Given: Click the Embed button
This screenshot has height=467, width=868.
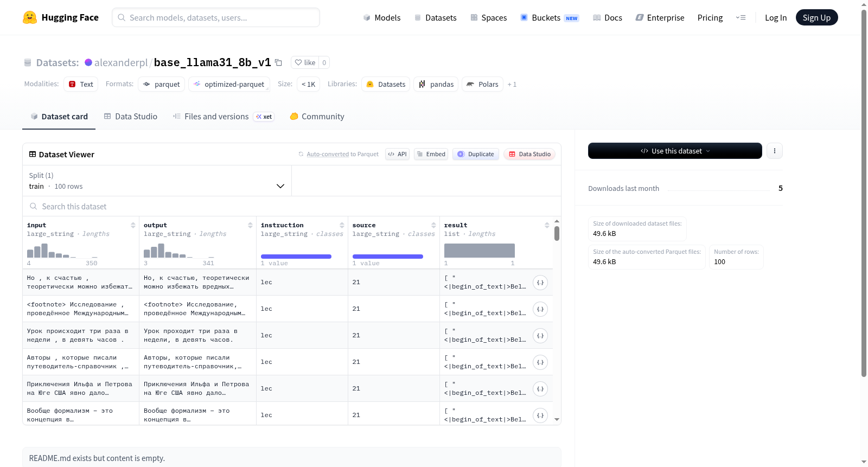Looking at the screenshot, I should tap(431, 154).
